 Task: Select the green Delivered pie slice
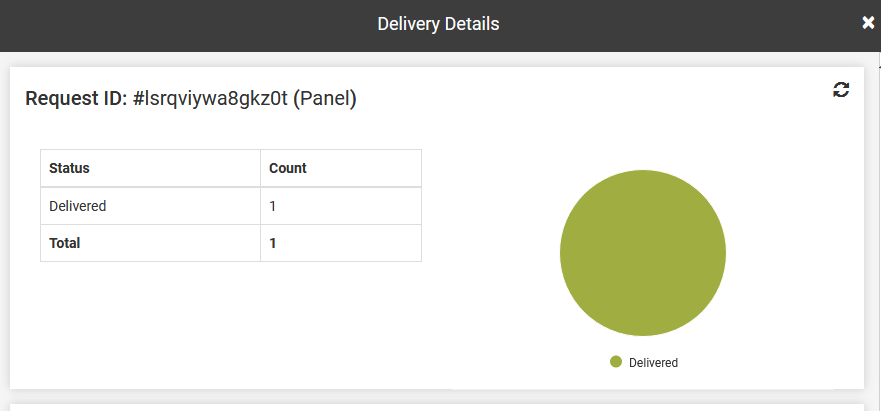pos(643,253)
